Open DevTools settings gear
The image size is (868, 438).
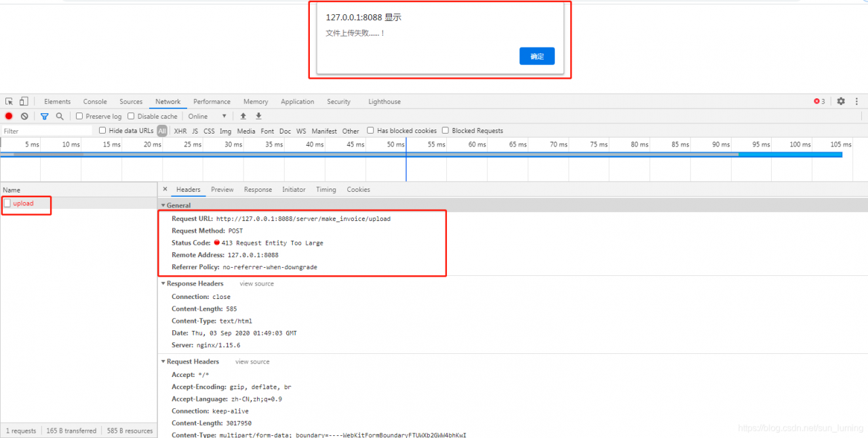point(841,102)
